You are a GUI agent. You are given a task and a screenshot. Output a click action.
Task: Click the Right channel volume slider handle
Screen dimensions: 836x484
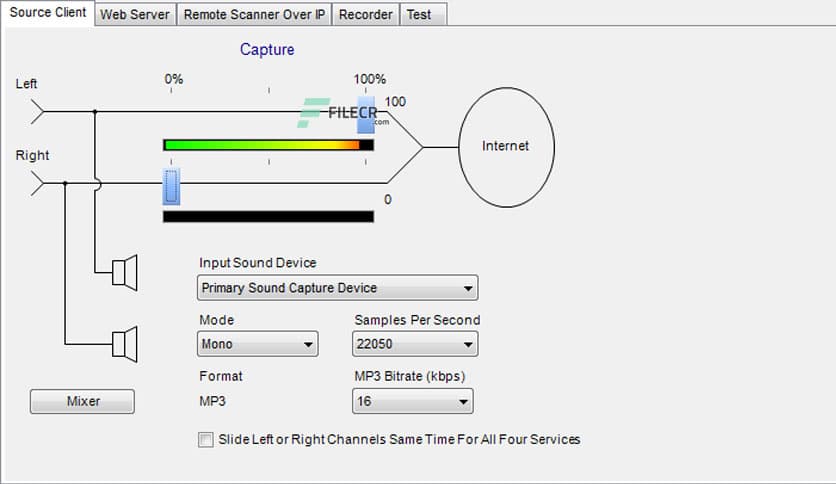[171, 186]
